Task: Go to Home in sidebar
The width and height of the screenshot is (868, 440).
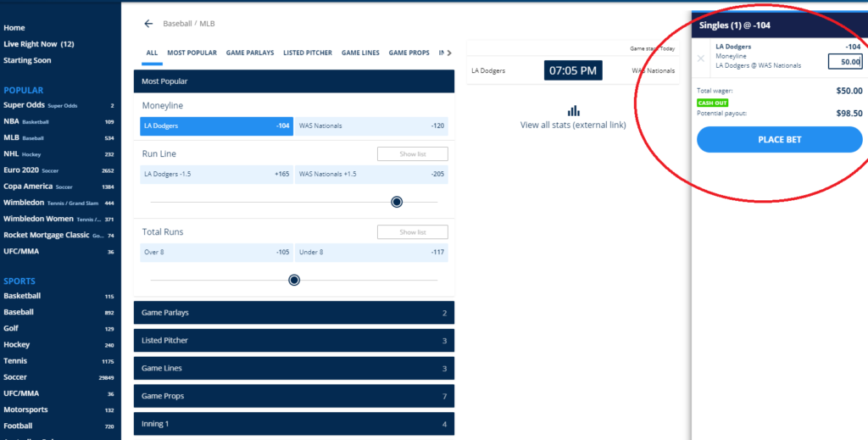Action: click(x=14, y=28)
